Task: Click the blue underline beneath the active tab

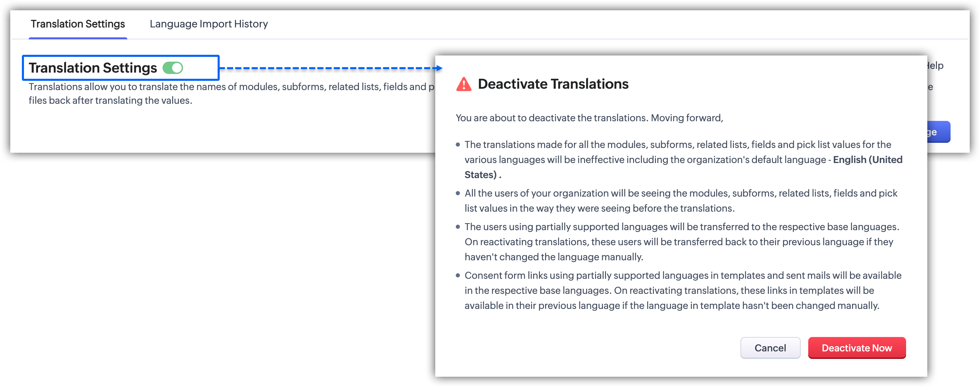Action: pos(78,38)
